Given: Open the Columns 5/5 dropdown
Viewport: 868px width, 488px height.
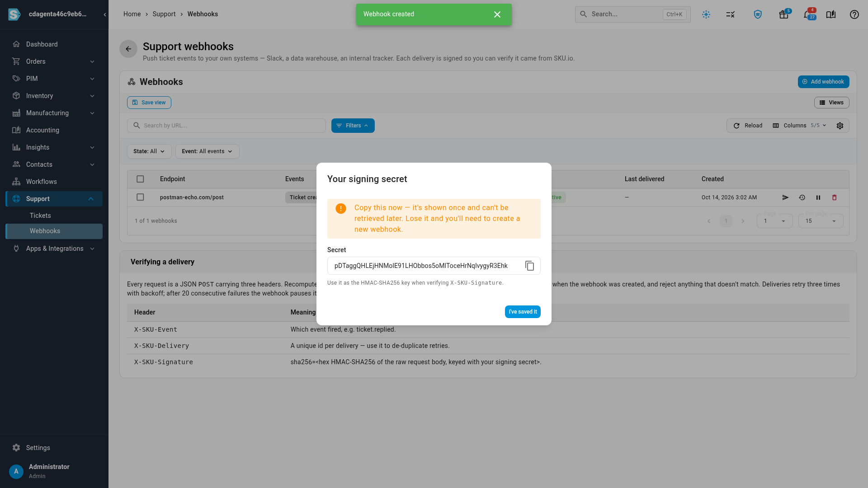Looking at the screenshot, I should point(800,126).
